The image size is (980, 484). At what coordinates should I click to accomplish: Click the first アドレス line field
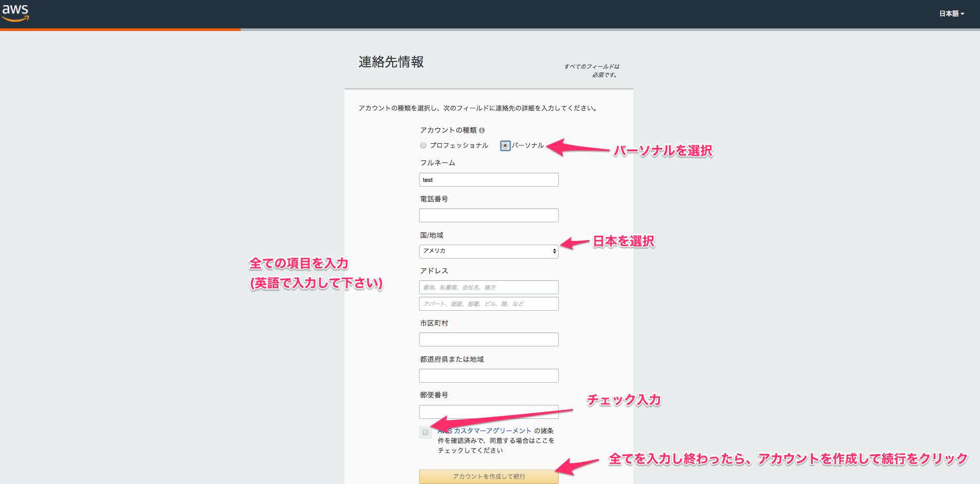489,287
